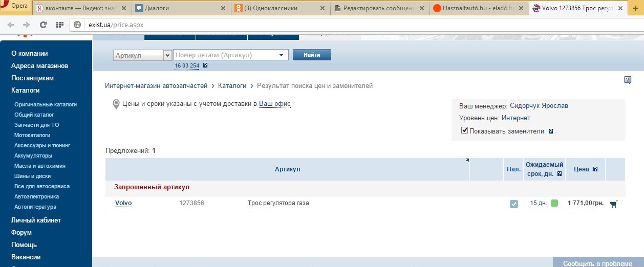
Task: Click the reload page button in browser
Action: pos(43,25)
